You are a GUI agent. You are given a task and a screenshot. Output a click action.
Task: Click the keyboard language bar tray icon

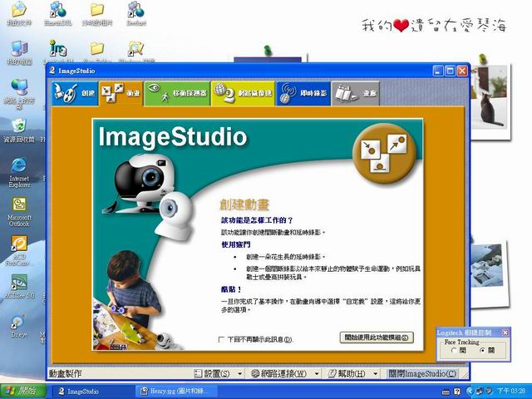click(x=446, y=392)
